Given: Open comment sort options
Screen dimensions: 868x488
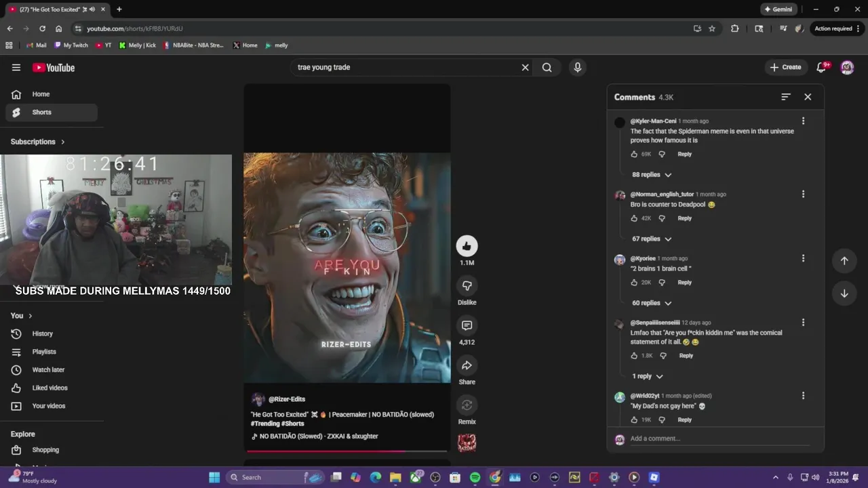Looking at the screenshot, I should tap(785, 97).
